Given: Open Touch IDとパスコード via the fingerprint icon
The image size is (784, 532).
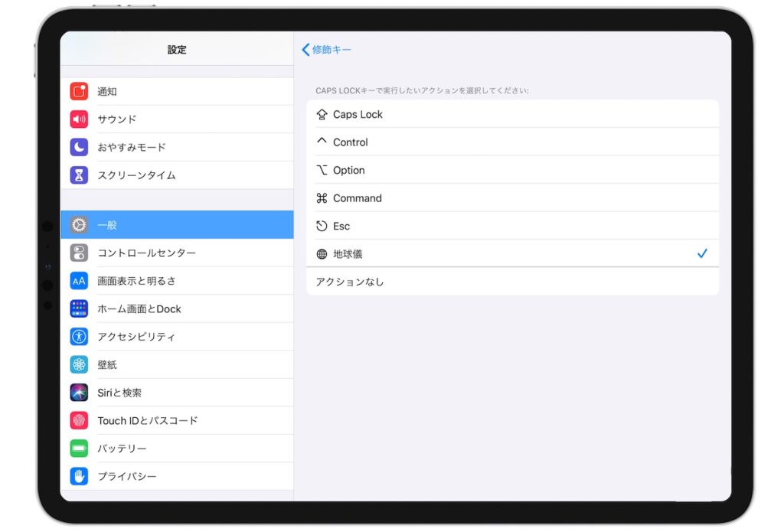Looking at the screenshot, I should tap(79, 420).
